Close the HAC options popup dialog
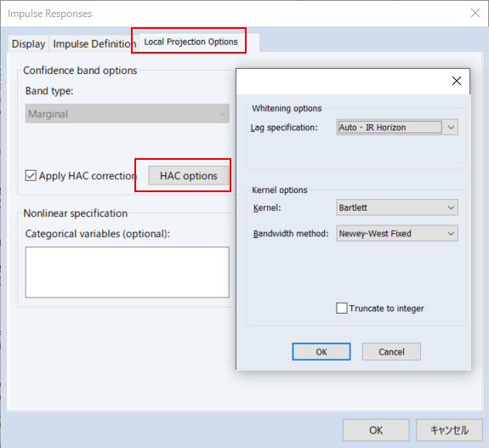The width and height of the screenshot is (489, 448). (x=457, y=81)
